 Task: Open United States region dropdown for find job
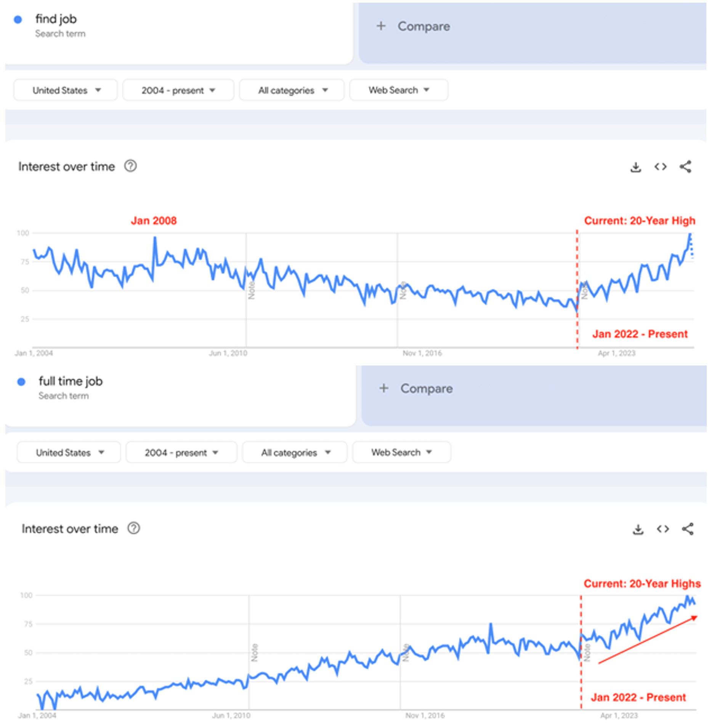point(66,90)
